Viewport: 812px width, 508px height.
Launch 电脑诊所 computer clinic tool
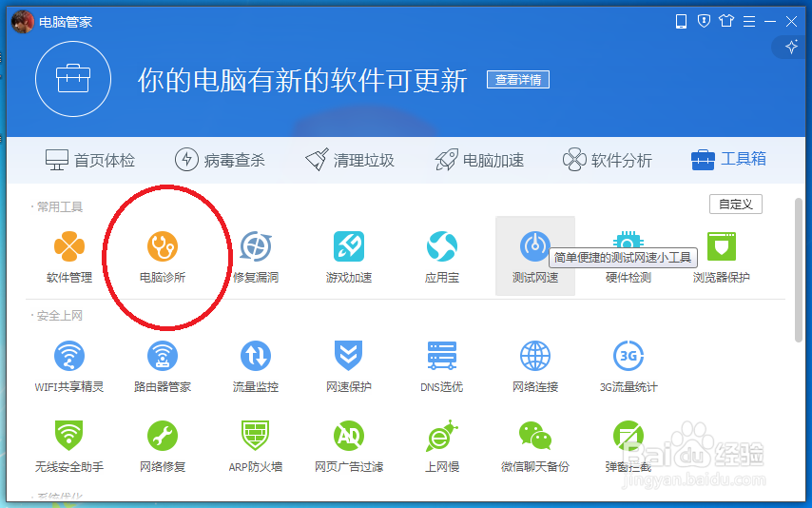tap(162, 257)
